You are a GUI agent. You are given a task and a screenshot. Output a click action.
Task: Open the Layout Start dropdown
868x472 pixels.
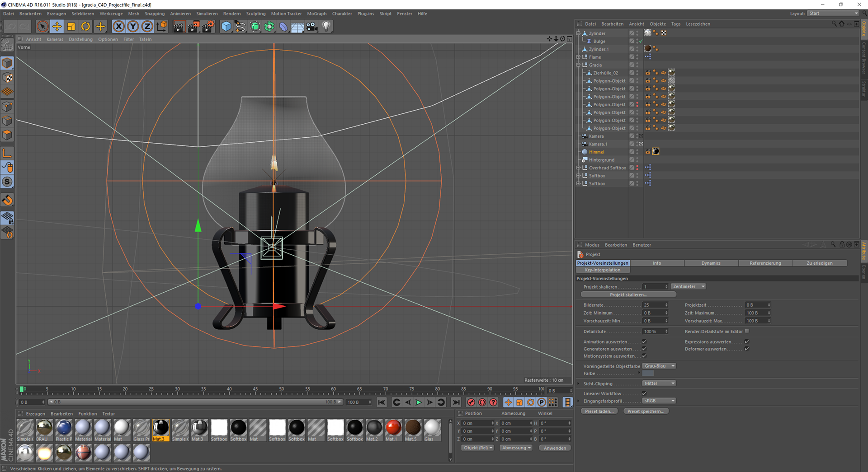point(833,14)
